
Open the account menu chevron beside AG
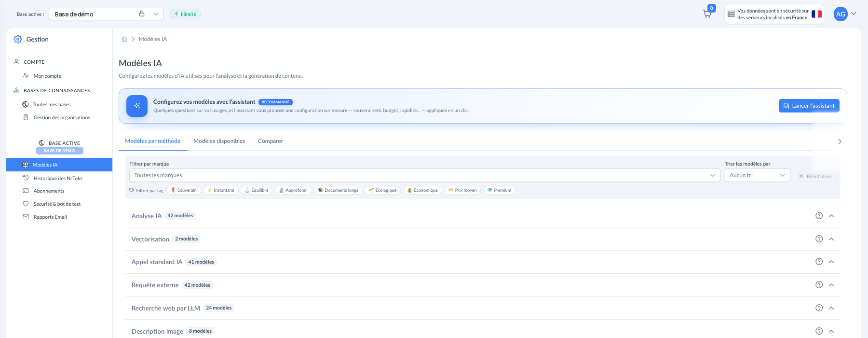click(x=854, y=14)
